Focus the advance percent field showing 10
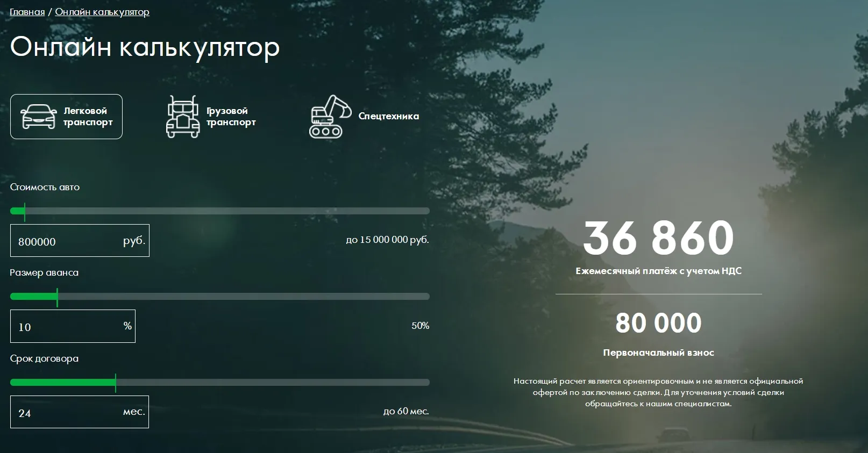The image size is (868, 453). 73,326
